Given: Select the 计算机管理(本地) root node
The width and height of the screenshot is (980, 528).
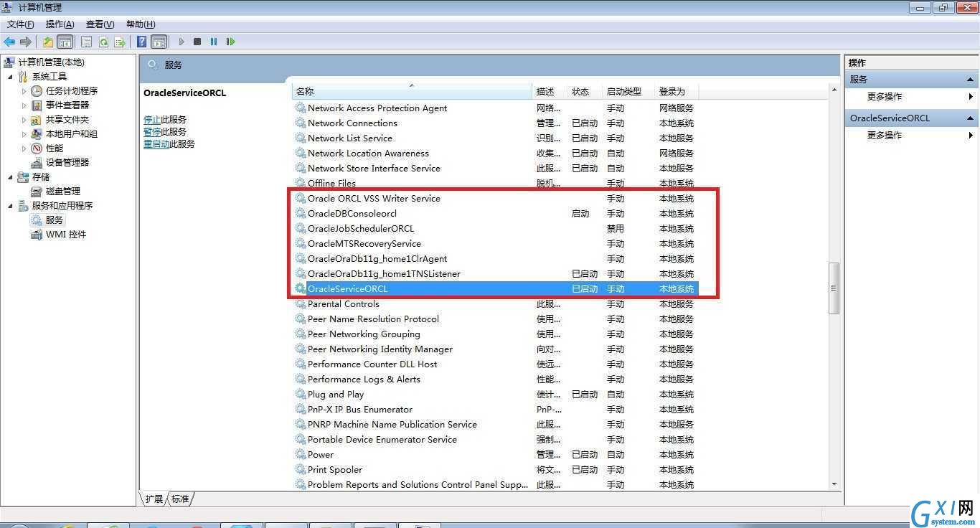Looking at the screenshot, I should click(51, 62).
